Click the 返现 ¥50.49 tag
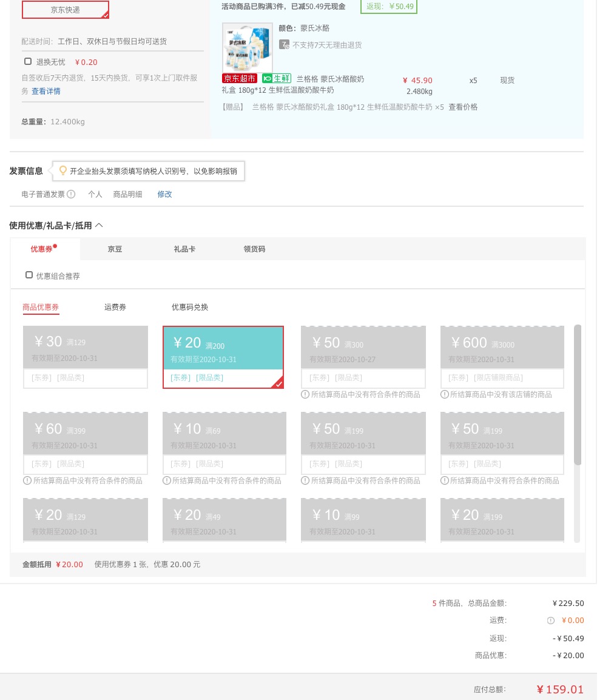Viewport: 614px width, 700px height. pyautogui.click(x=389, y=7)
